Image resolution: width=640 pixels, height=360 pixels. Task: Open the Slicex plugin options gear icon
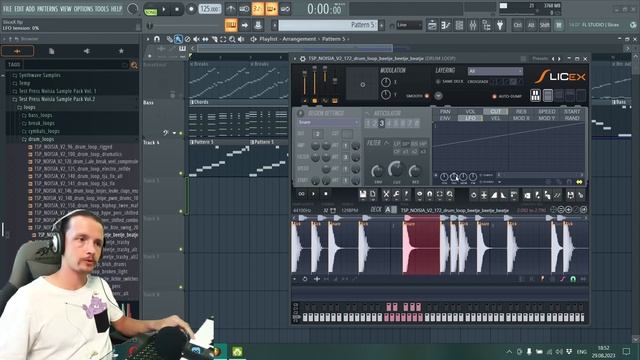click(302, 59)
